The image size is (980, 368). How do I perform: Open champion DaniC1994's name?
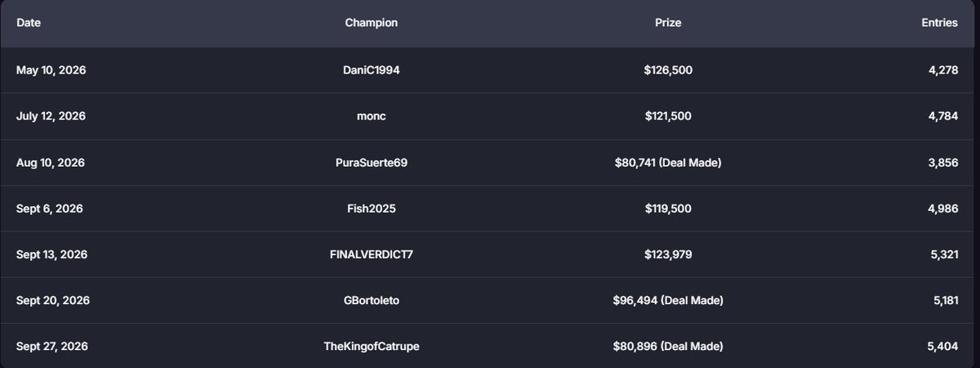coord(372,70)
